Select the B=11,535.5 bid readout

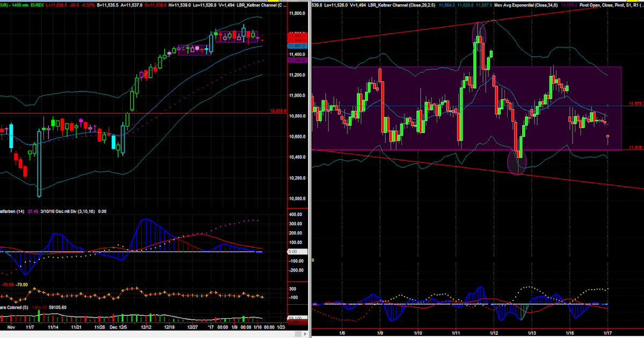tap(107, 5)
